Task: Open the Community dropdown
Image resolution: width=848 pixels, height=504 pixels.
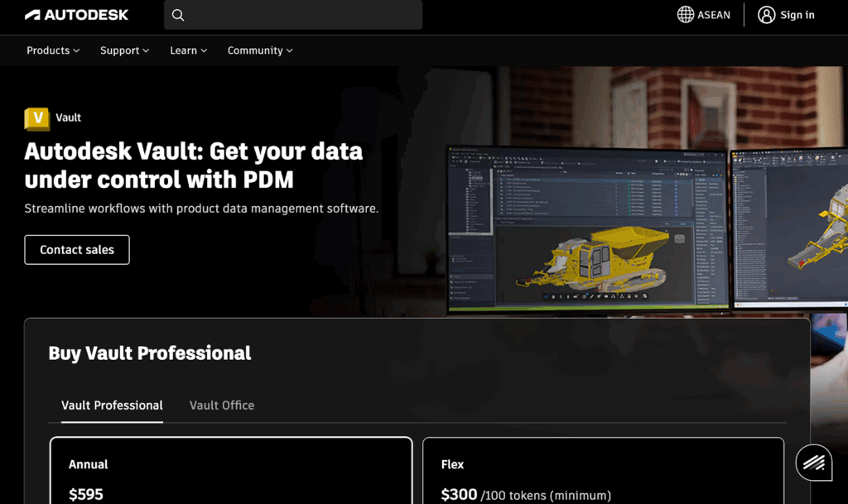Action: (x=260, y=50)
